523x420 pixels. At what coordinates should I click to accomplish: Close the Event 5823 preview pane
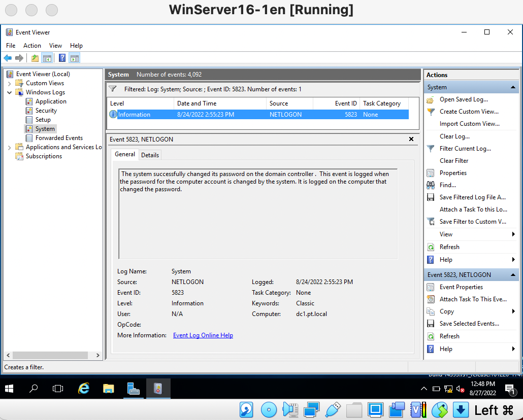pyautogui.click(x=411, y=139)
